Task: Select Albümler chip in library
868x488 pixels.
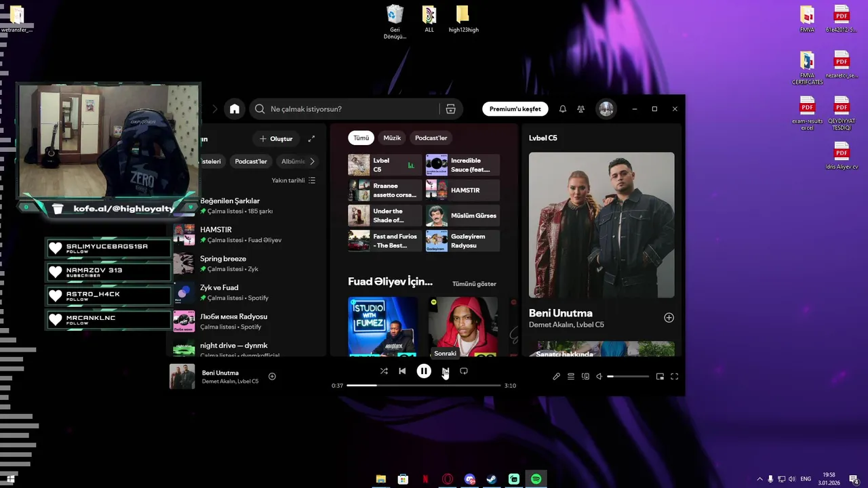Action: [293, 161]
